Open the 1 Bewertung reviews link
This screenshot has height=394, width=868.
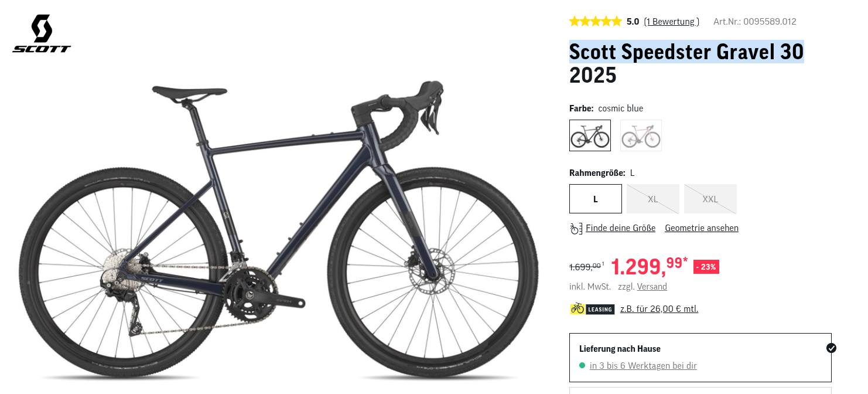click(671, 22)
